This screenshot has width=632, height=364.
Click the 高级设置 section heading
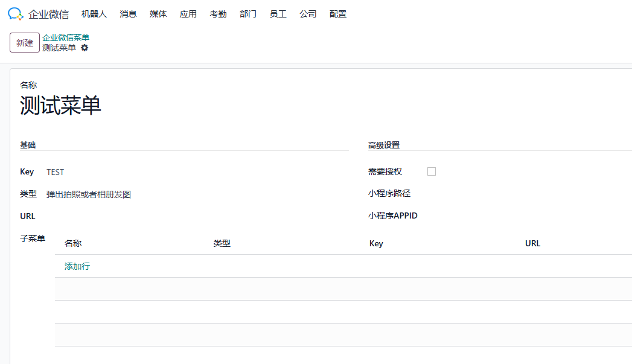coord(384,145)
